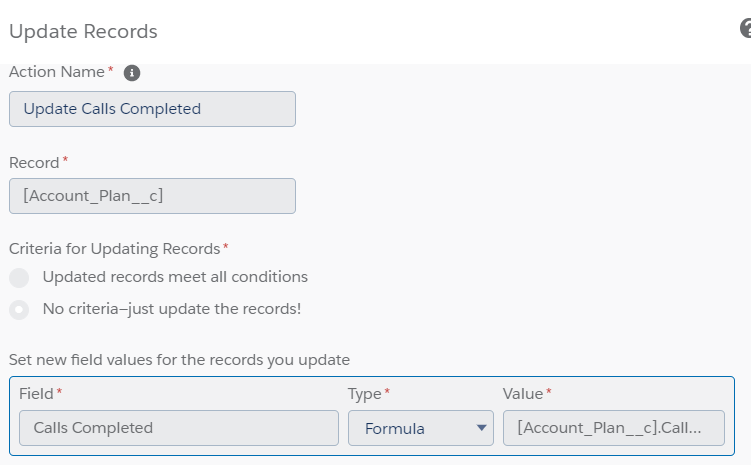Screen dimensions: 751x465
Task: Open the Type dropdown arrow
Action: (483, 428)
